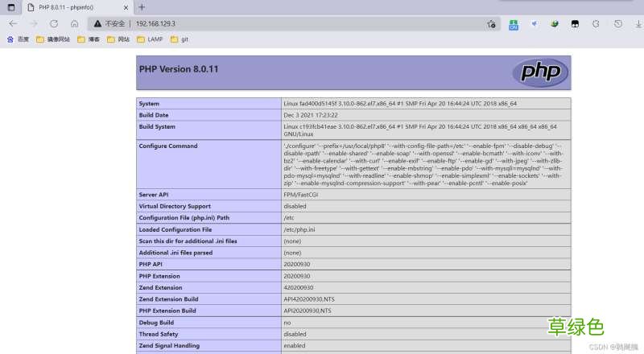Go back to previous page
Viewport: 644px width, 354px height.
(x=13, y=24)
